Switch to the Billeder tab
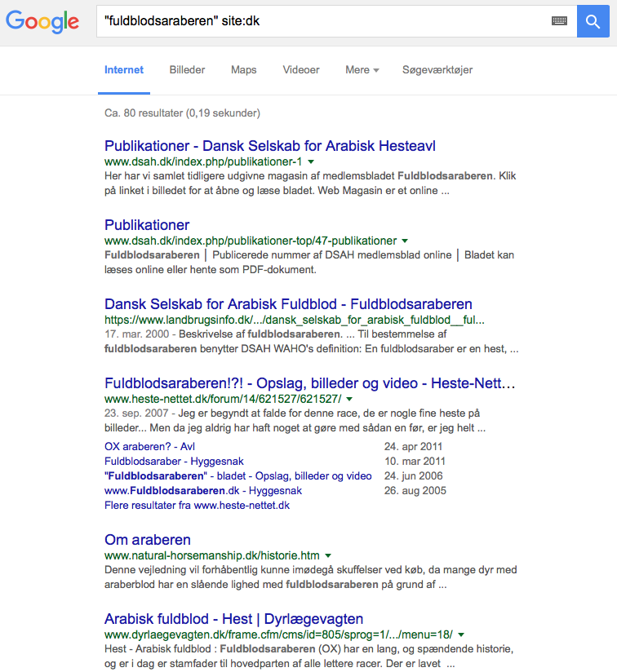Screen dimensions: 617x672 point(187,70)
